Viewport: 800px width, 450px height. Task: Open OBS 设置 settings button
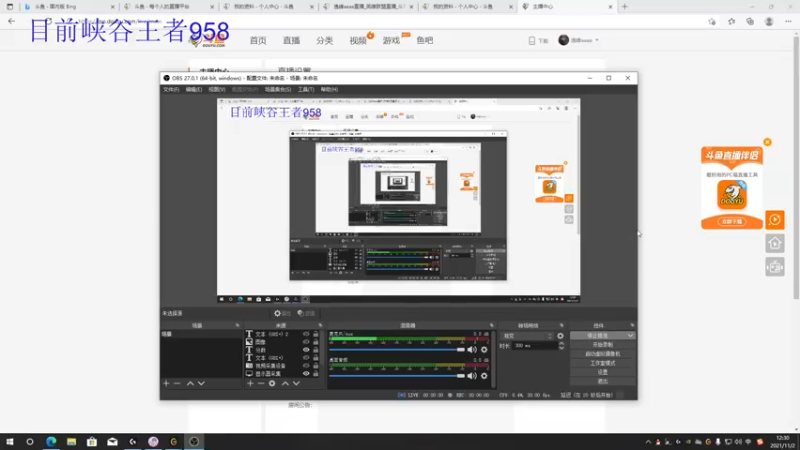(603, 372)
